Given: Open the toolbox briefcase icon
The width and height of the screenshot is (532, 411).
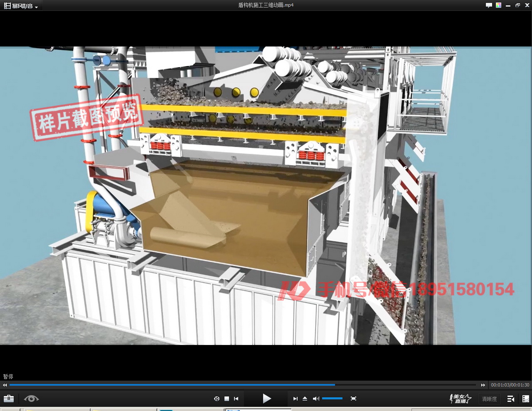Looking at the screenshot, I should pyautogui.click(x=8, y=399).
